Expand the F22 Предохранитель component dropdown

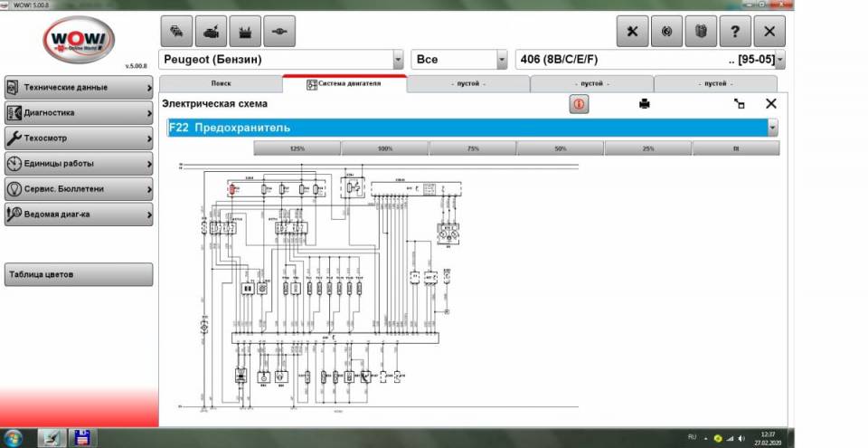pyautogui.click(x=772, y=129)
